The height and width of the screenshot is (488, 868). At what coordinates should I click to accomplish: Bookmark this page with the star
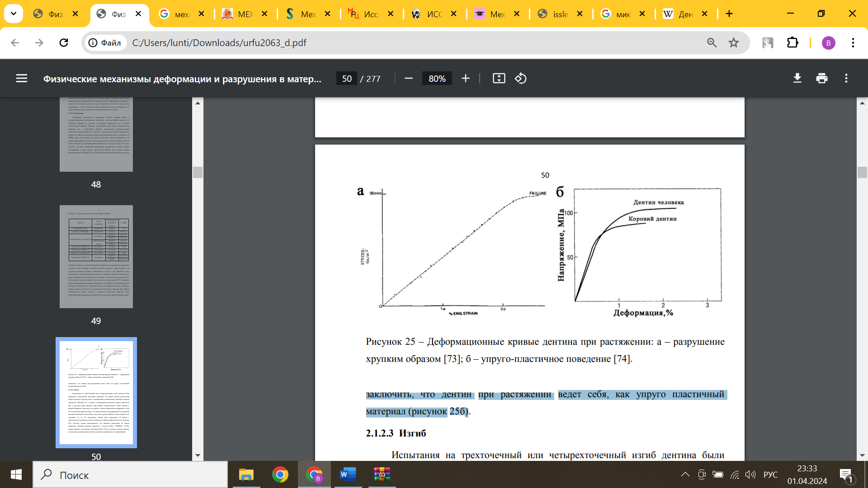tap(733, 42)
